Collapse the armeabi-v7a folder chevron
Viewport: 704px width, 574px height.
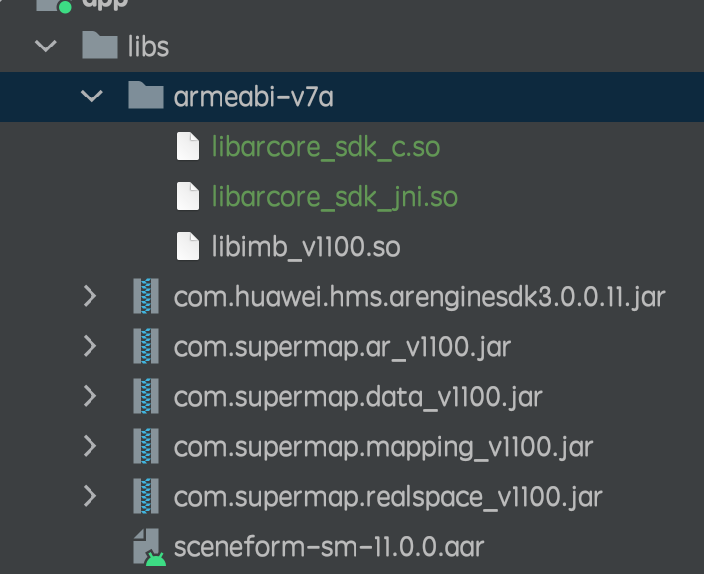92,96
